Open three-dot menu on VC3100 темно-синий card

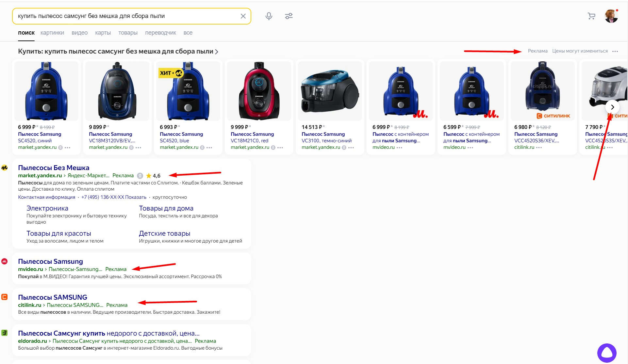tap(351, 148)
